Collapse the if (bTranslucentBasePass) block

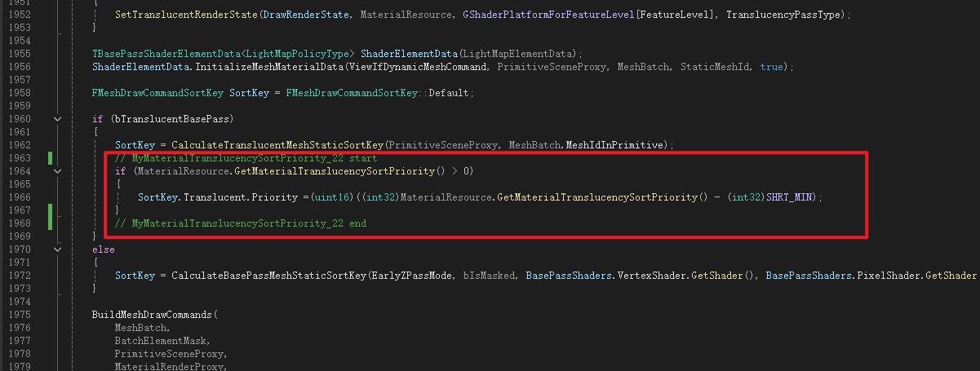(x=57, y=119)
